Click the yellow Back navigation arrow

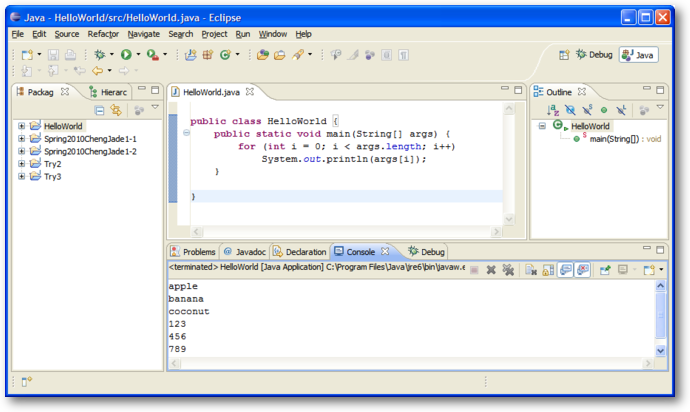97,70
